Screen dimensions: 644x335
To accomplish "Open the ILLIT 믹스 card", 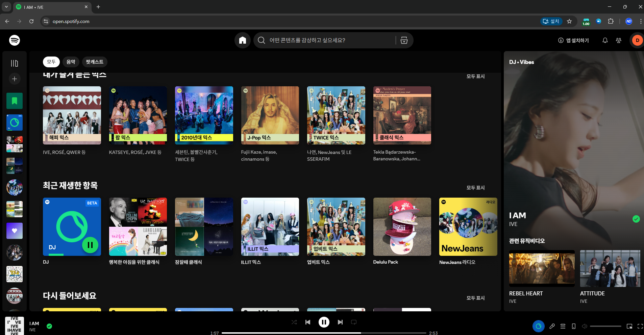I will tap(270, 227).
